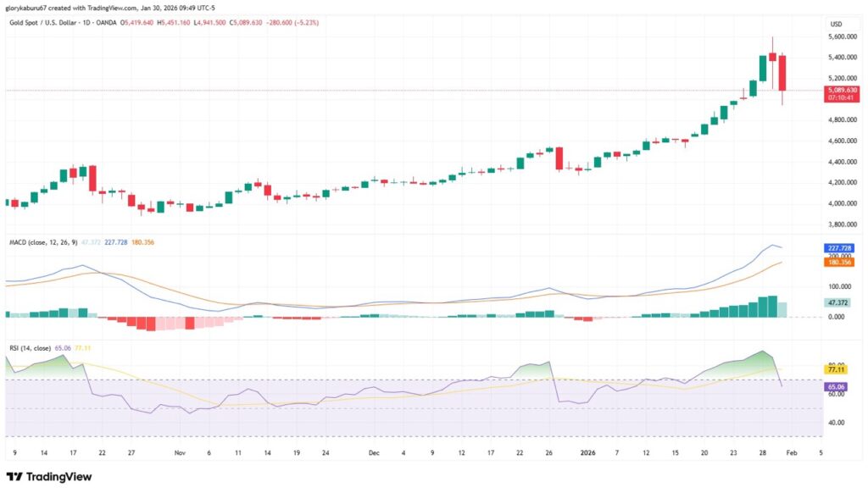Click the Feb label on time axis
Screen dimensions: 868x493
click(792, 453)
